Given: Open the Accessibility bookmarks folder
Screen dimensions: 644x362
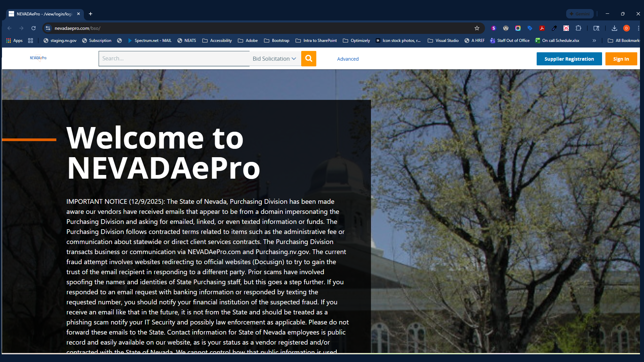Looking at the screenshot, I should 217,41.
